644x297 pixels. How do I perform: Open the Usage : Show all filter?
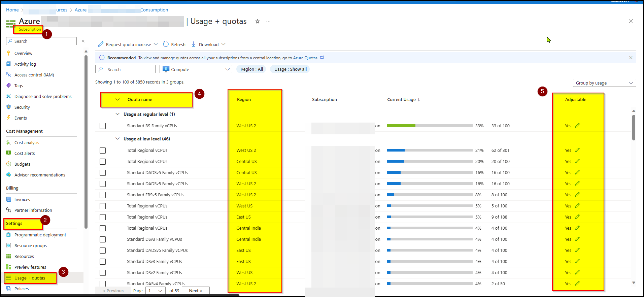(x=290, y=69)
